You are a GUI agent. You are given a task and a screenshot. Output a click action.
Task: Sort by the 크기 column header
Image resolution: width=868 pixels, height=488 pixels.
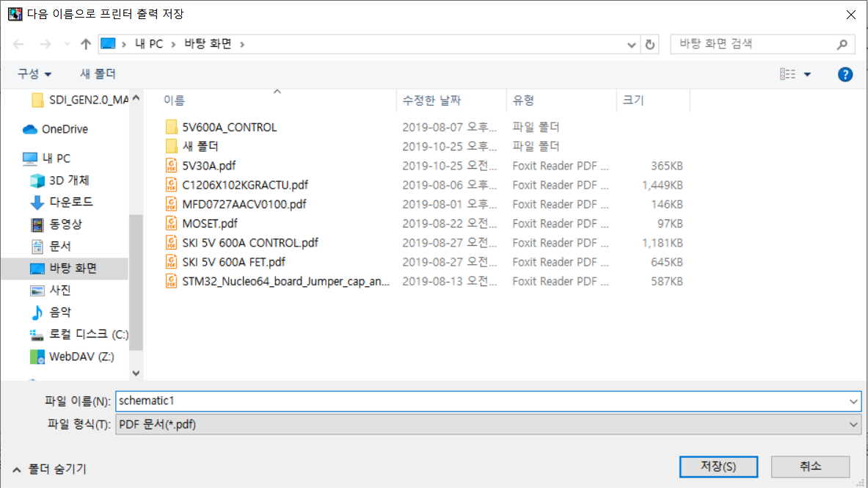[632, 101]
